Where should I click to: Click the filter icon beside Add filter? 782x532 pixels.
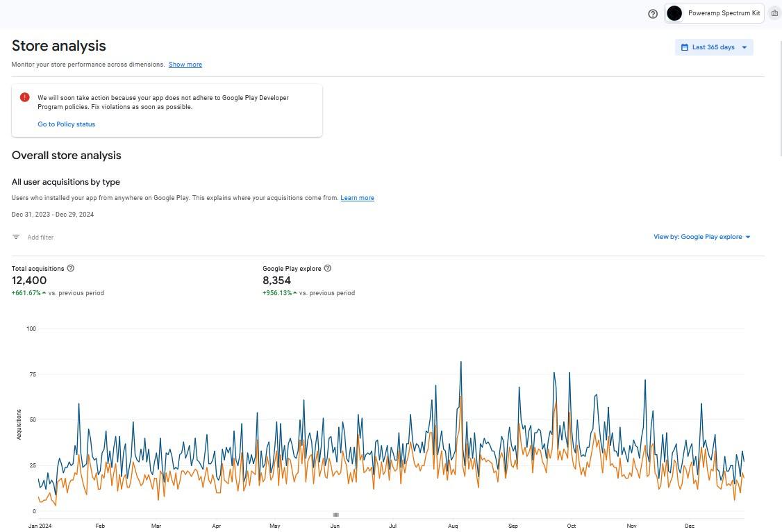(16, 238)
